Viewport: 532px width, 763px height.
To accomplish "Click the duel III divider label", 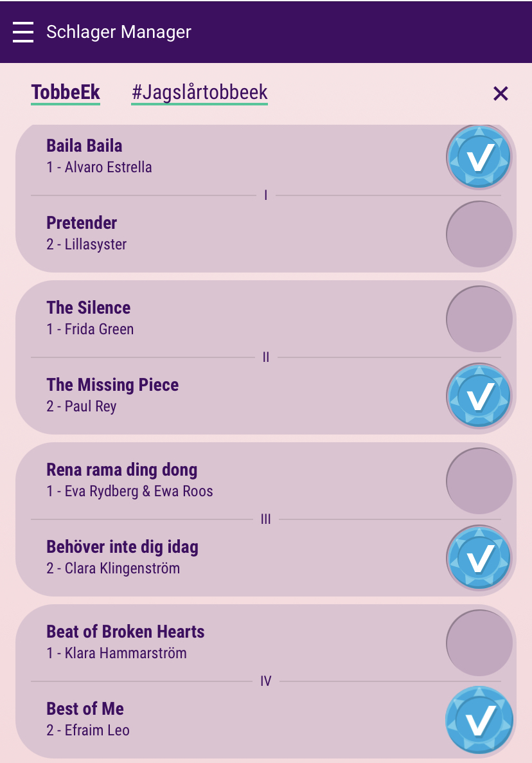I will [x=266, y=519].
